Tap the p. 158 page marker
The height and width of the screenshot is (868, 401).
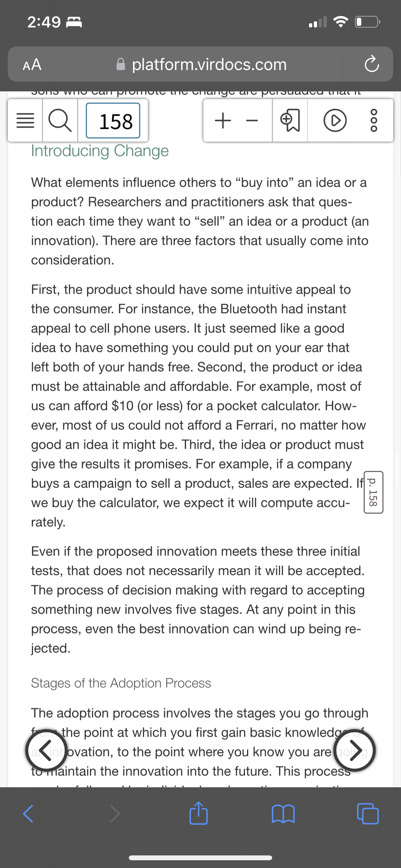[373, 492]
